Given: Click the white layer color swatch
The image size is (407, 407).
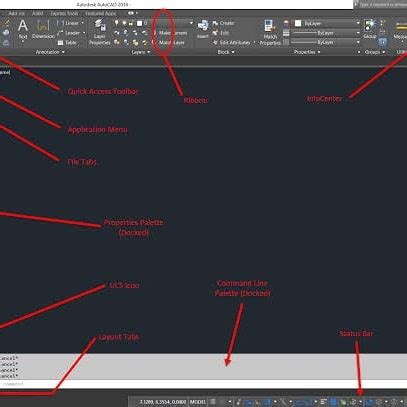Looking at the screenshot, I should (x=140, y=23).
